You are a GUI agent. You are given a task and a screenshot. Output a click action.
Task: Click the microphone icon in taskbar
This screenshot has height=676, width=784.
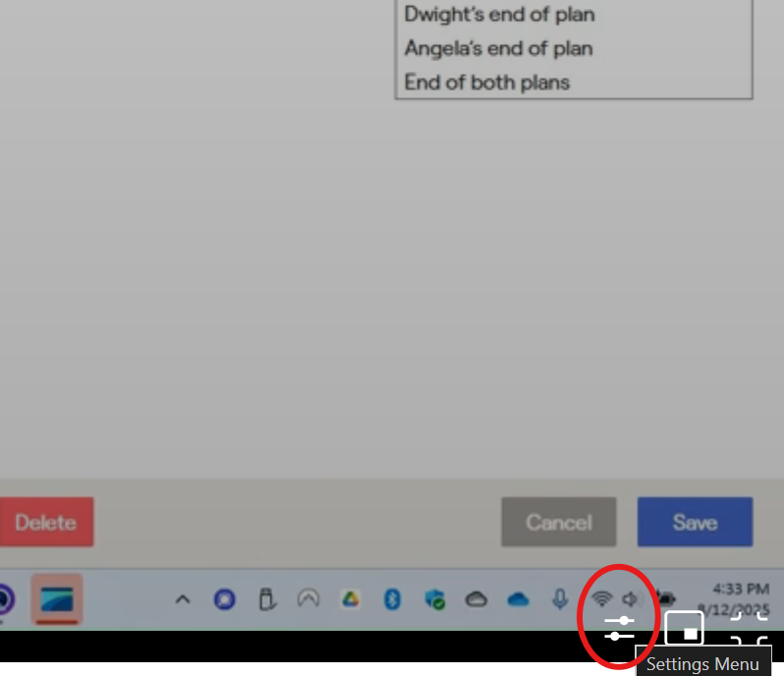(x=560, y=598)
